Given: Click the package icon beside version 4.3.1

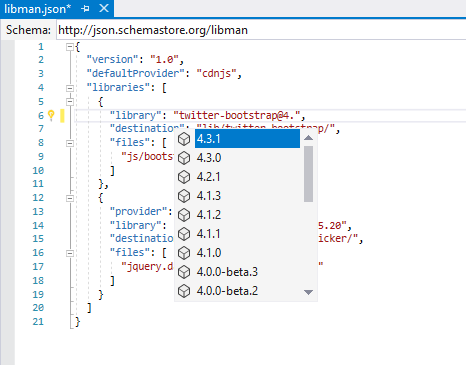Looking at the screenshot, I should point(184,139).
